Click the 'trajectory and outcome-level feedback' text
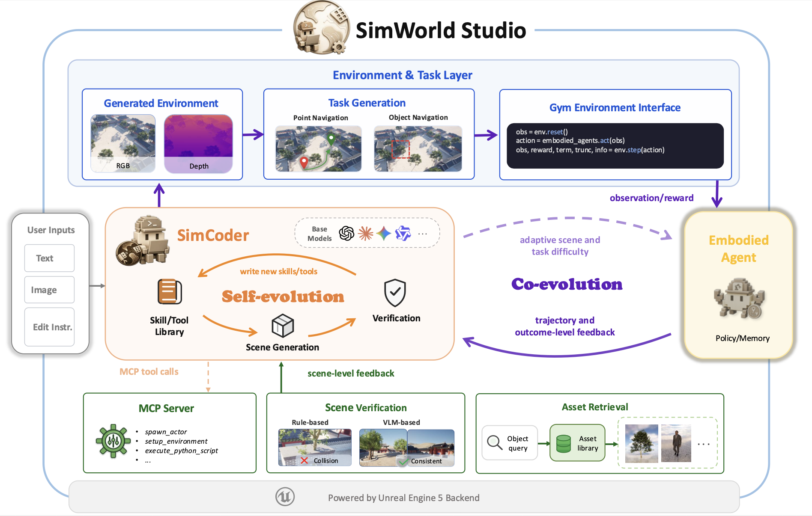 [x=565, y=326]
